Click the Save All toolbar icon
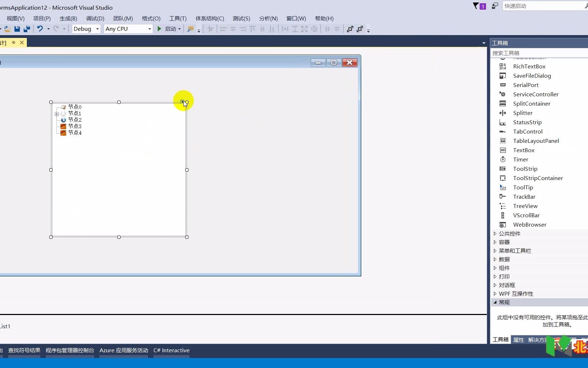Viewport: 588px width, 368px height. point(27,29)
